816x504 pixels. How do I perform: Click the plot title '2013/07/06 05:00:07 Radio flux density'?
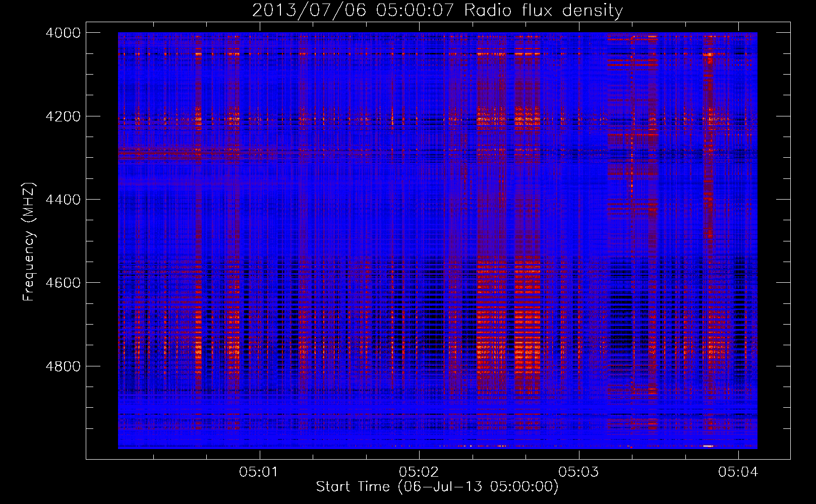point(437,11)
